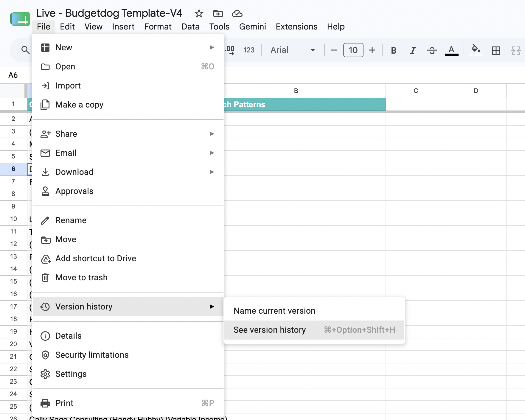Expand the Version history submenu arrow
Image resolution: width=525 pixels, height=420 pixels.
point(212,307)
